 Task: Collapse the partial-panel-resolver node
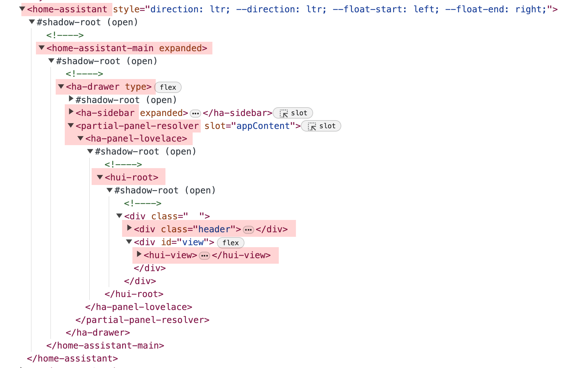(x=71, y=125)
